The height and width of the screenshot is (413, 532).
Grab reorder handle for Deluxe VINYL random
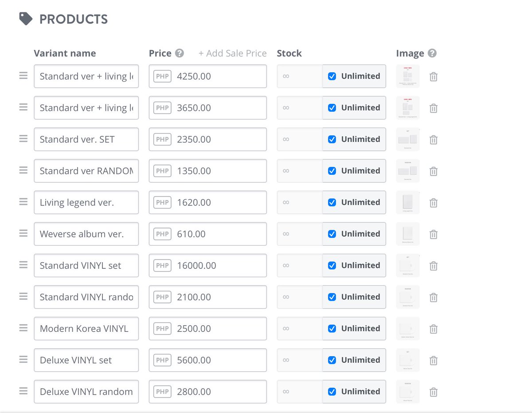(23, 391)
